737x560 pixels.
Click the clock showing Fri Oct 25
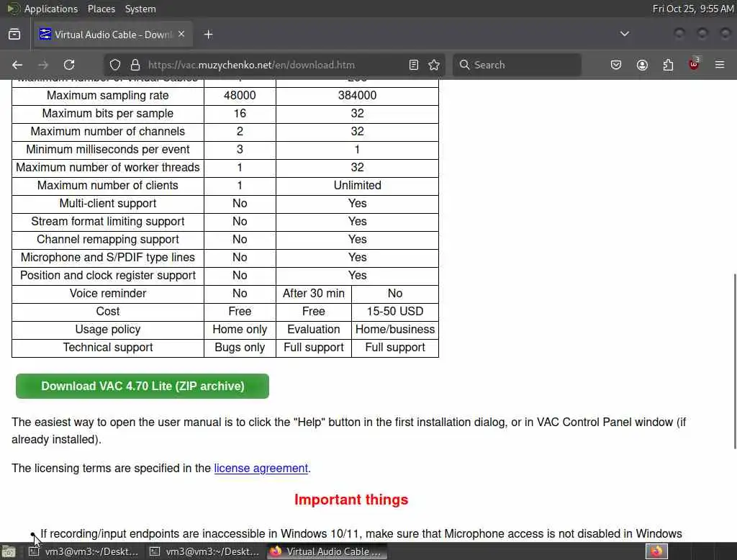pyautogui.click(x=693, y=9)
